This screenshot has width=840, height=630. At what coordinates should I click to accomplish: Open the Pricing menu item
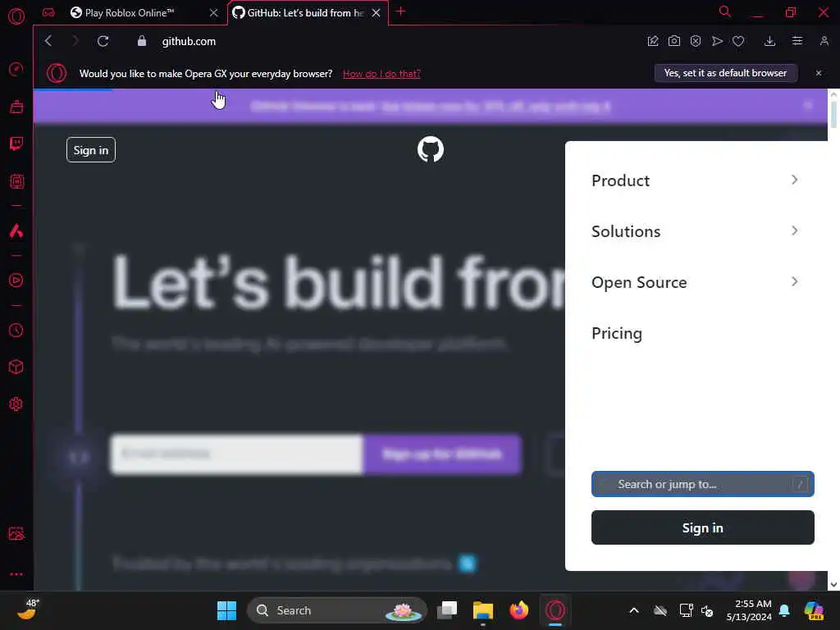click(617, 333)
